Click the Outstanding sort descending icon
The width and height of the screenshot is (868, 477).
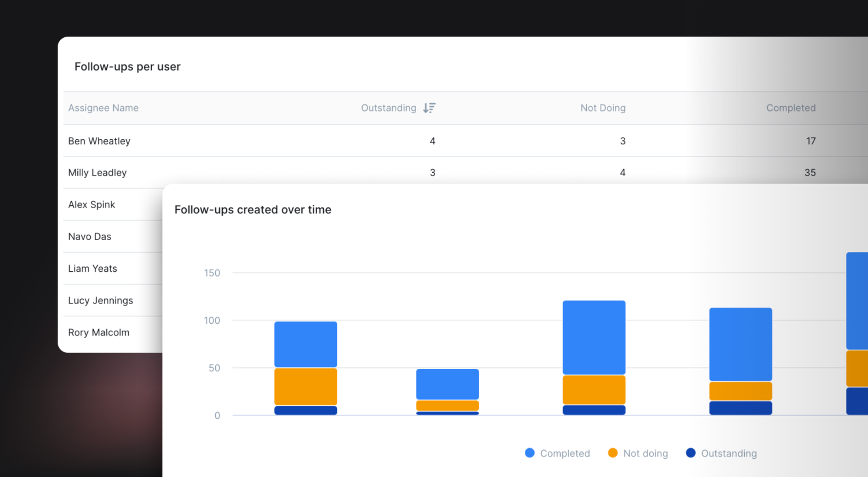[x=429, y=108]
